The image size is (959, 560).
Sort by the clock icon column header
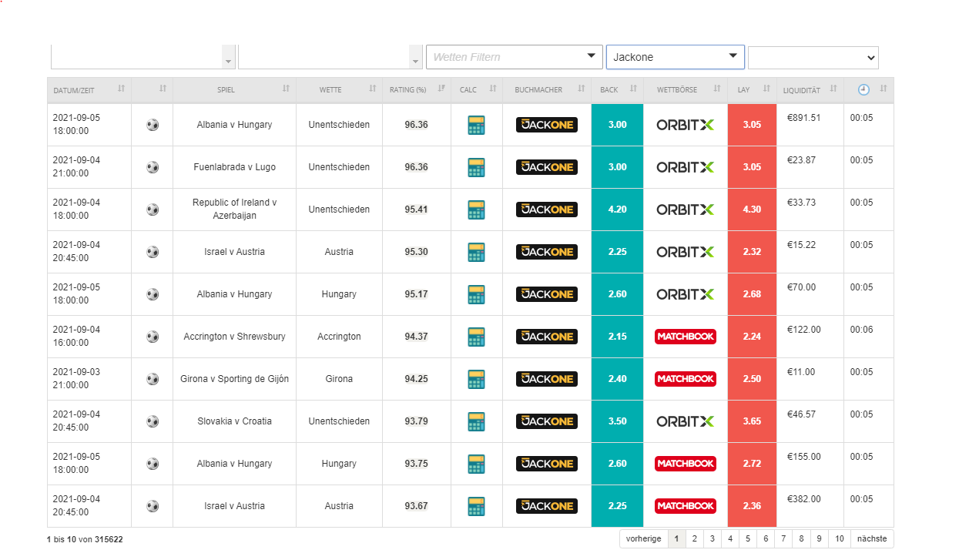coord(869,89)
